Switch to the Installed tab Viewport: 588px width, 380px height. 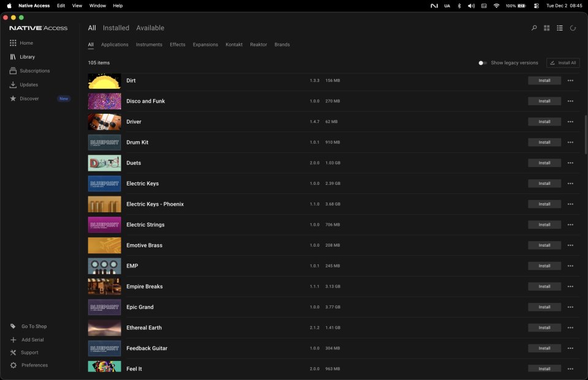click(116, 28)
